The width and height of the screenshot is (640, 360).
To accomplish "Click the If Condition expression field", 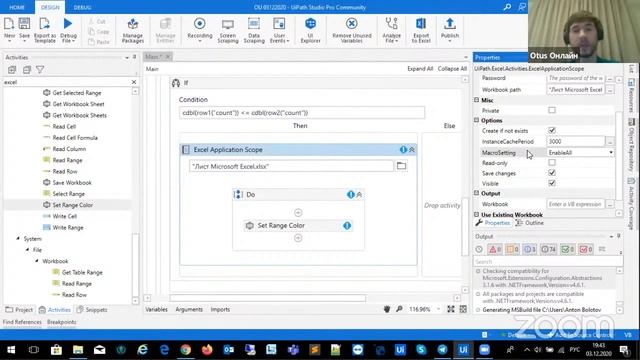I will [302, 113].
